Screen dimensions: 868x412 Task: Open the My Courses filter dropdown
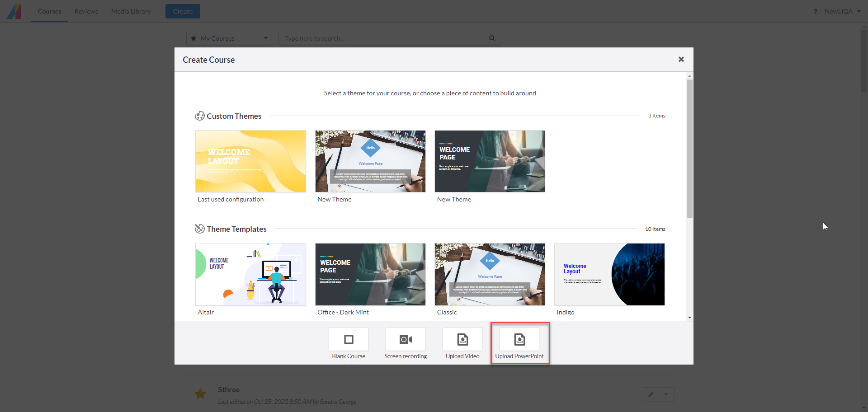[229, 38]
